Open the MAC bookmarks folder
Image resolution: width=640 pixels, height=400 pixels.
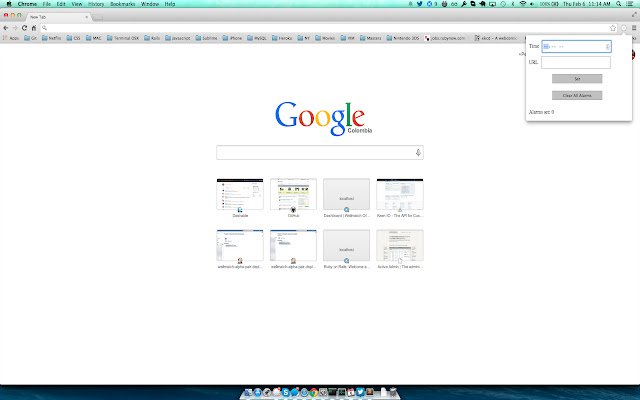point(93,38)
